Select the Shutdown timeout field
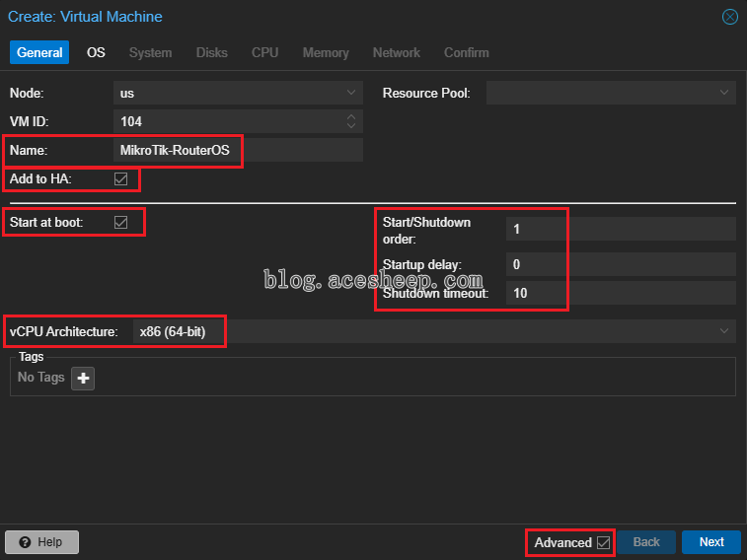The width and height of the screenshot is (747, 560). (621, 293)
